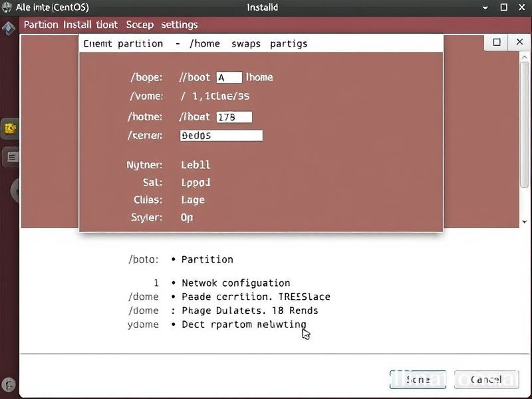Click the Cancel button
Screen dimensions: 532x399
tap(486, 379)
